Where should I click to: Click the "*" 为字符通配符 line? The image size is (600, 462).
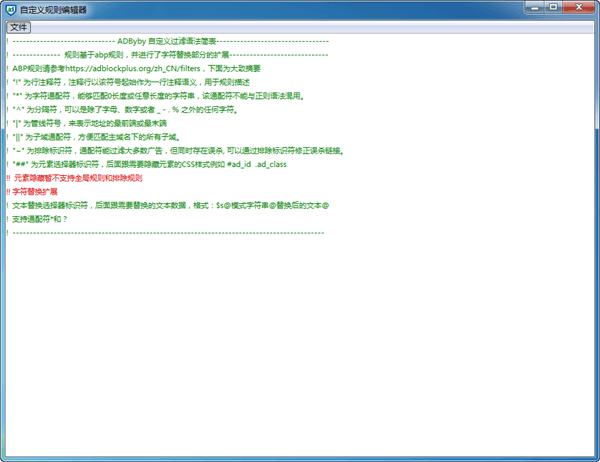[160, 97]
